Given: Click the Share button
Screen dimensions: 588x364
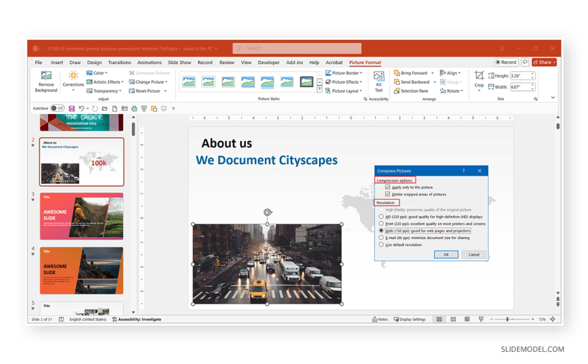Looking at the screenshot, I should coord(544,62).
